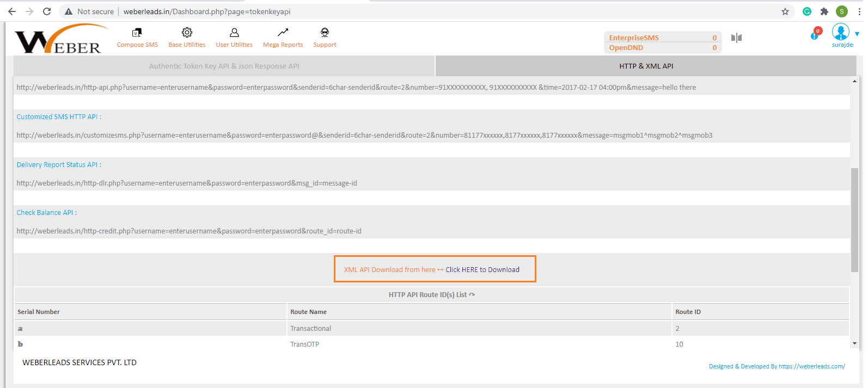This screenshot has height=388, width=868.
Task: Open the browser extensions puzzle icon
Action: [824, 11]
